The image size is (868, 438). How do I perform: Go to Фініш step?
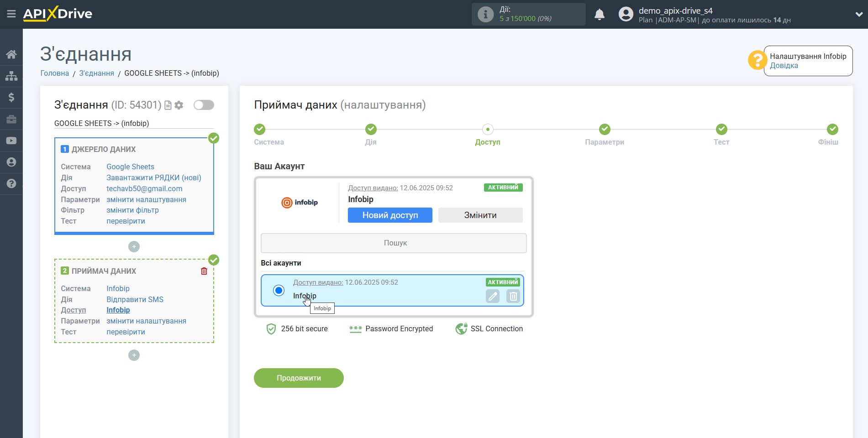click(x=832, y=130)
